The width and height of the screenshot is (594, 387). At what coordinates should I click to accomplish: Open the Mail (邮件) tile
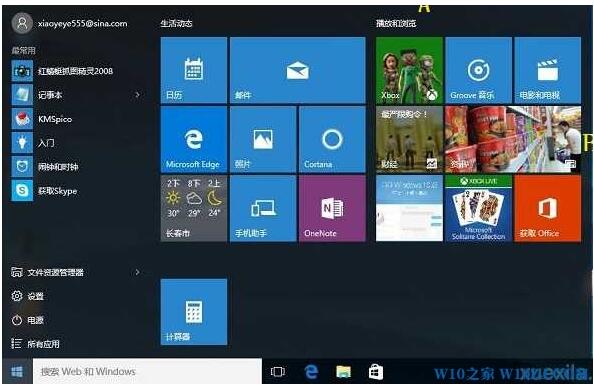pos(298,70)
